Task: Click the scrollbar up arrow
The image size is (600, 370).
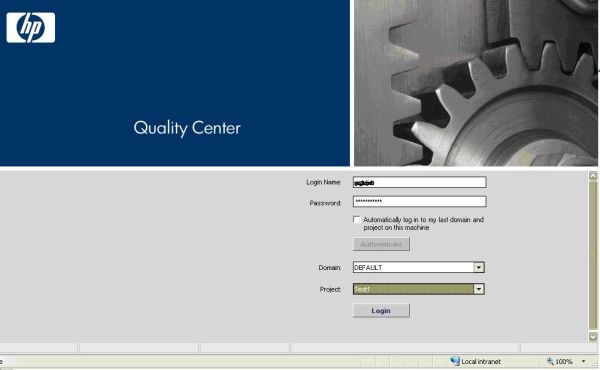Action: click(x=593, y=176)
